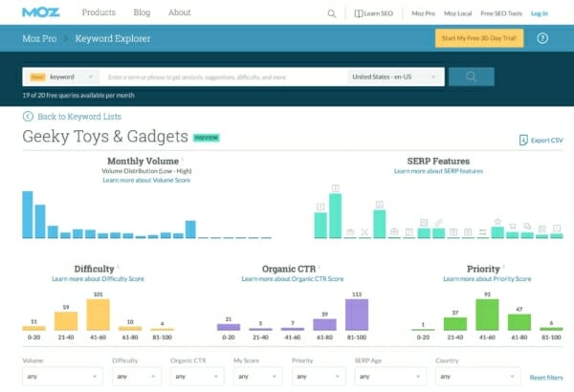
Task: Go back to Keyword Lists
Action: (x=79, y=117)
